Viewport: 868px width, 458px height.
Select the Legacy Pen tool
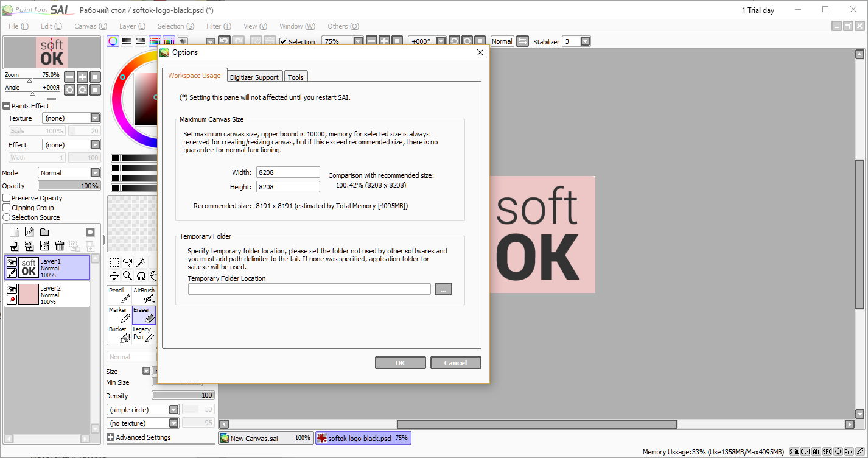(x=144, y=334)
